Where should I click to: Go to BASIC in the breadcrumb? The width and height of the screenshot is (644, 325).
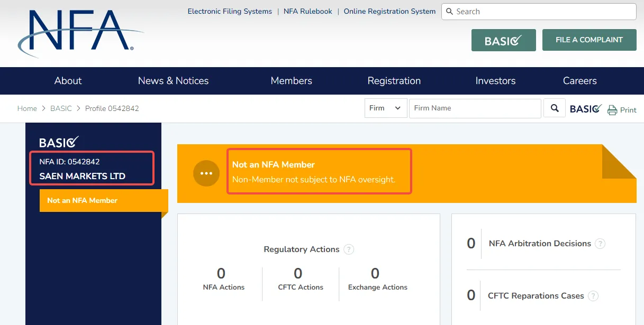coord(61,108)
